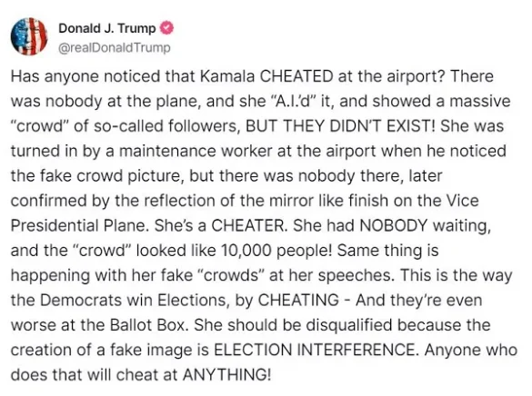This screenshot has height=396, width=532.
Task: Click the word NOBODY in caps
Action: click(394, 225)
